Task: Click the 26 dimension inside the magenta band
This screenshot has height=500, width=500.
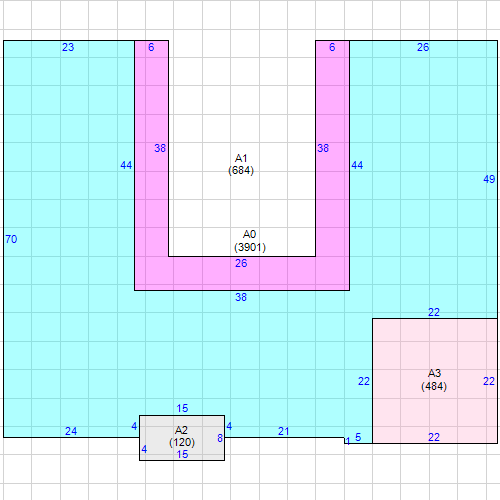Action: click(241, 263)
